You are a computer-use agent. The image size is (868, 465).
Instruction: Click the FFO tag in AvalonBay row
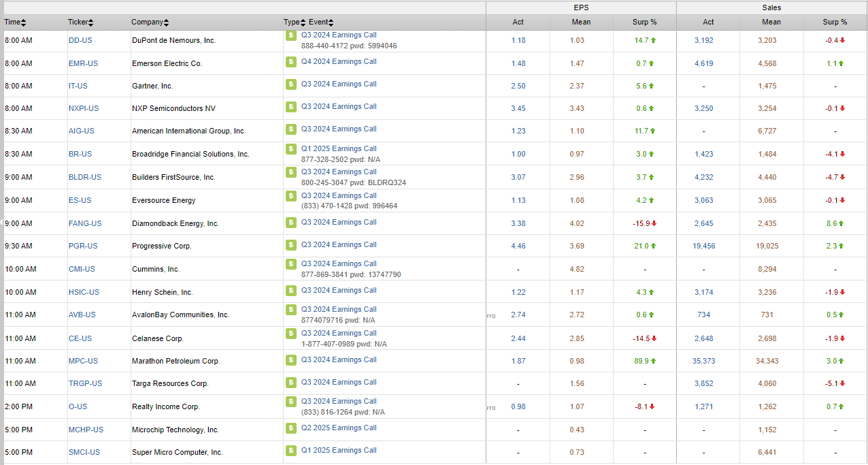491,316
